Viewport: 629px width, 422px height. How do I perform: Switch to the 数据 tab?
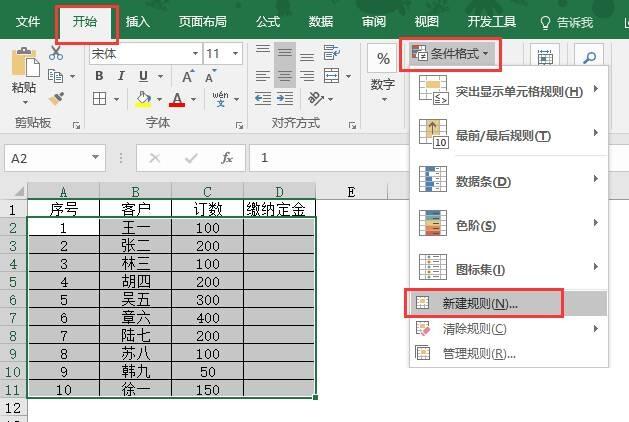point(321,22)
